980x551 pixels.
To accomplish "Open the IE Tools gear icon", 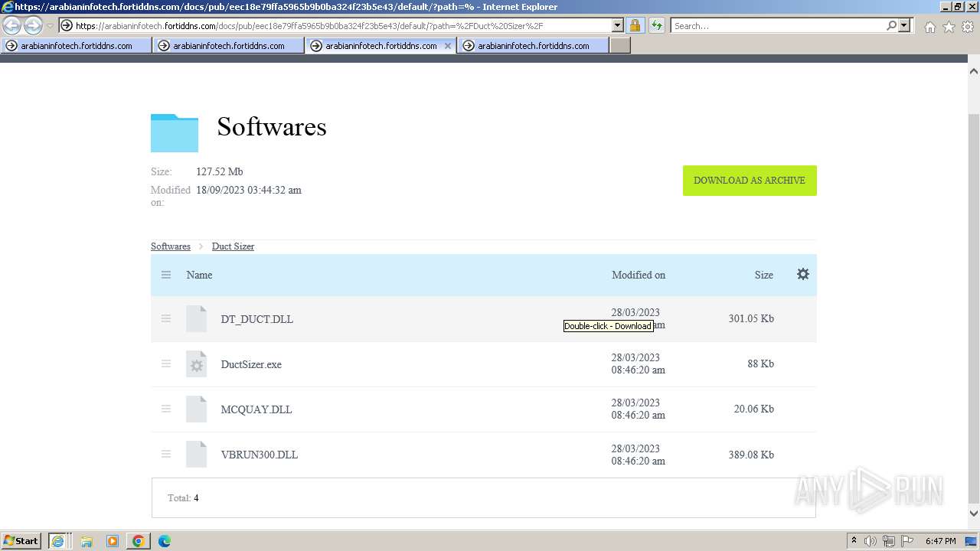I will 968,27.
